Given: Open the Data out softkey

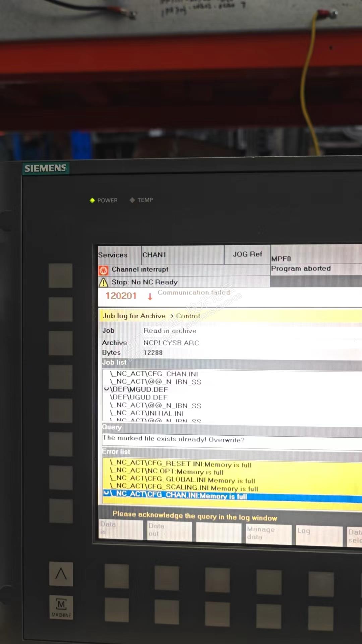Looking at the screenshot, I should (170, 531).
